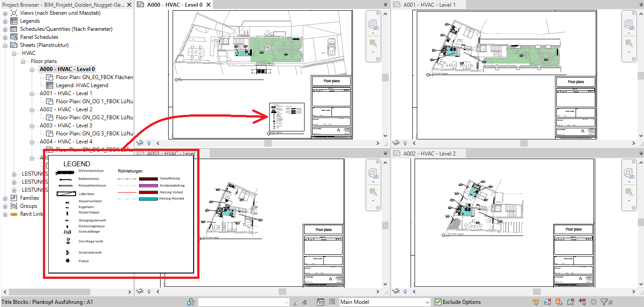This screenshot has width=644, height=307.
Task: Expand the Schedules/Quantities node
Action: [5, 29]
